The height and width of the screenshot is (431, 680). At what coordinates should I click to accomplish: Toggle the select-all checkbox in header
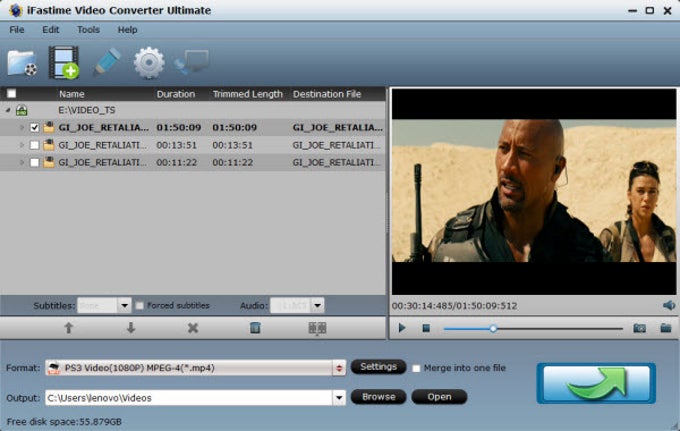click(12, 94)
